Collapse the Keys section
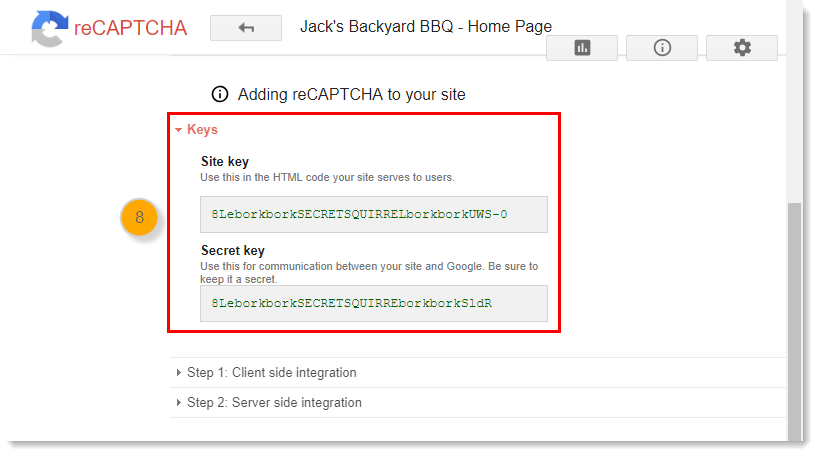Screen dimensions: 818x456 196,130
